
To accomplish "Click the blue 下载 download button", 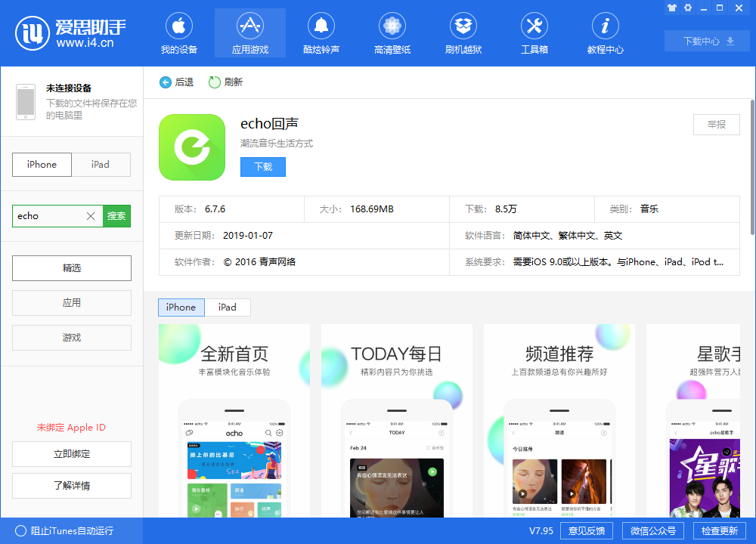I will pos(263,167).
